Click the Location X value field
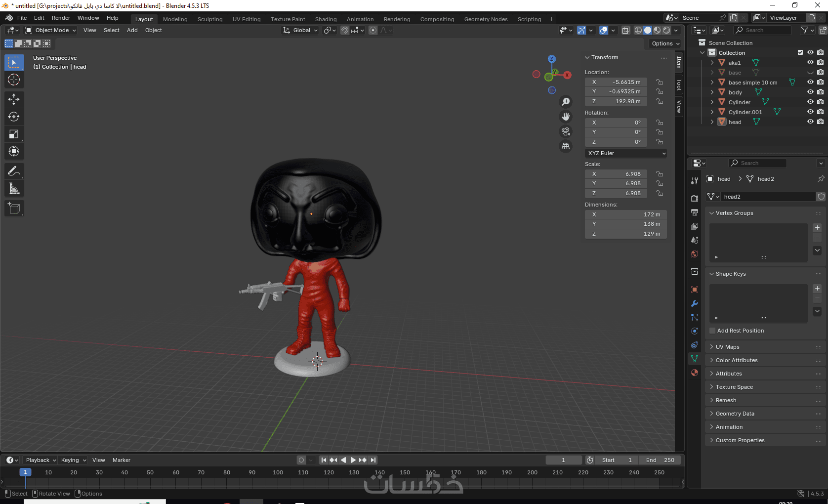The height and width of the screenshot is (504, 828). 616,82
